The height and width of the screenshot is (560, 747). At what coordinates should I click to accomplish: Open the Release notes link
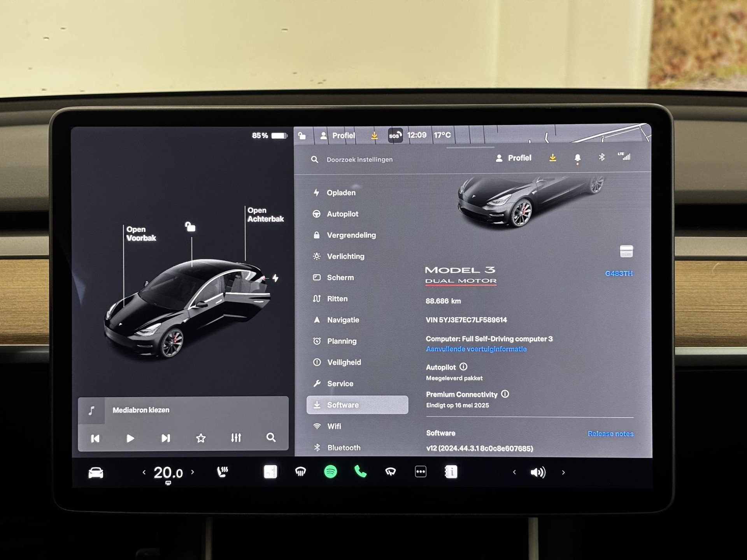coord(610,434)
